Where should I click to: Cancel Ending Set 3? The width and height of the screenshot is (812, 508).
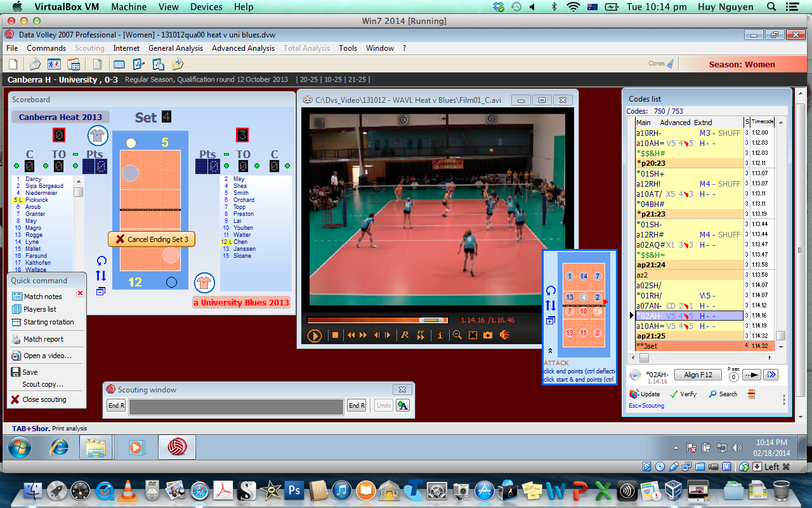point(152,239)
